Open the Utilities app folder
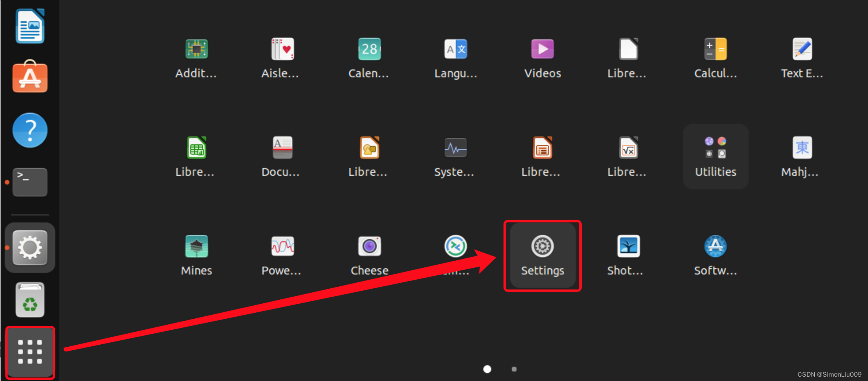The height and width of the screenshot is (381, 868). [716, 157]
